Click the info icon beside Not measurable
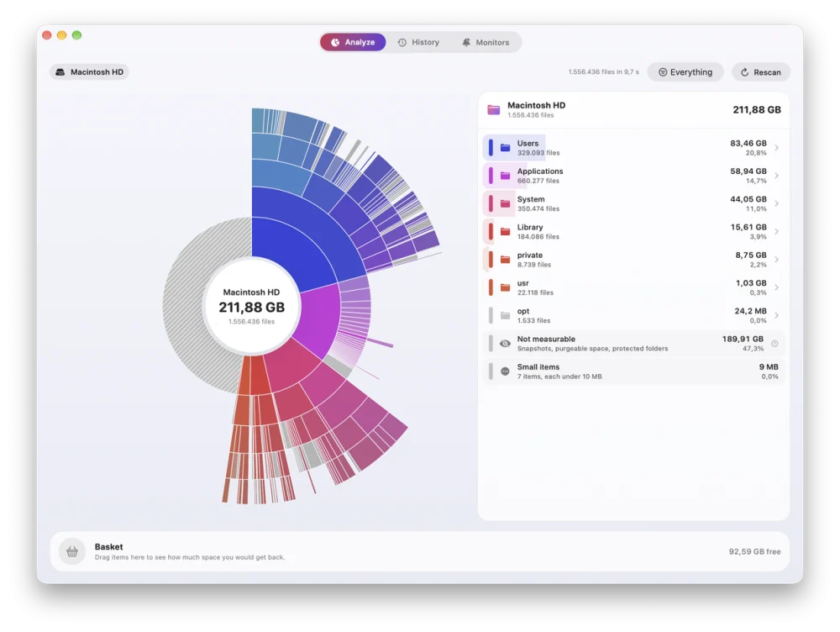The width and height of the screenshot is (840, 632). pos(774,344)
